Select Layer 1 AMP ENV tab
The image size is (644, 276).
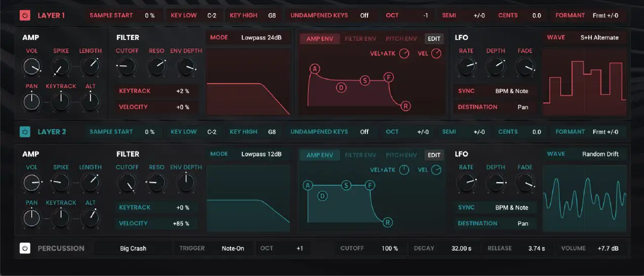coord(320,39)
